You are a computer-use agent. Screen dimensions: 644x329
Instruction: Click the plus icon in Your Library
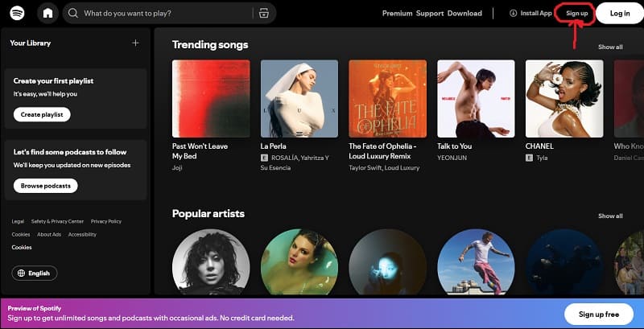(135, 43)
